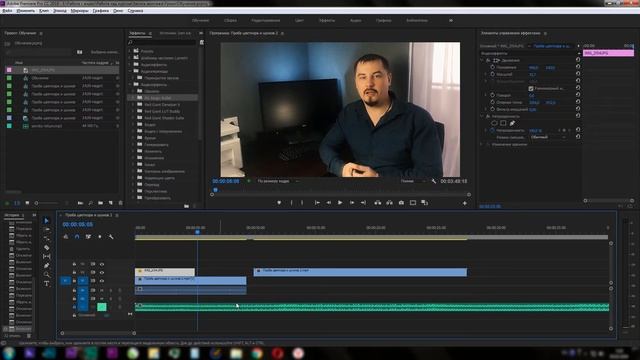Click Mark Out in Program monitor
Screen dimensions: 640x360
point(302,202)
